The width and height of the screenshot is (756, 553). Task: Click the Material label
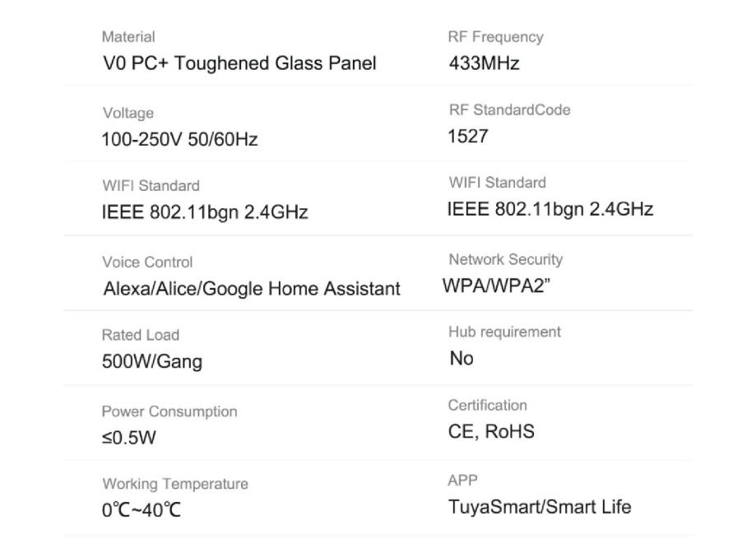pyautogui.click(x=128, y=37)
